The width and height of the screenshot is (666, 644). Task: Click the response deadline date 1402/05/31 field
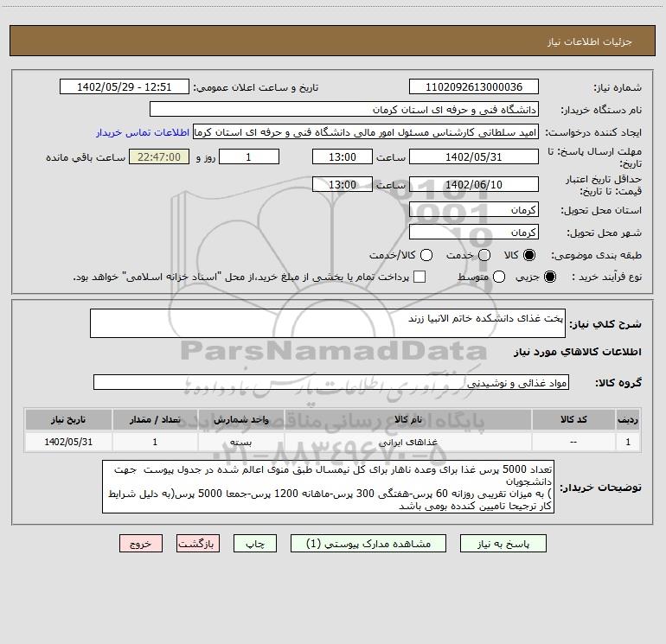click(x=474, y=156)
